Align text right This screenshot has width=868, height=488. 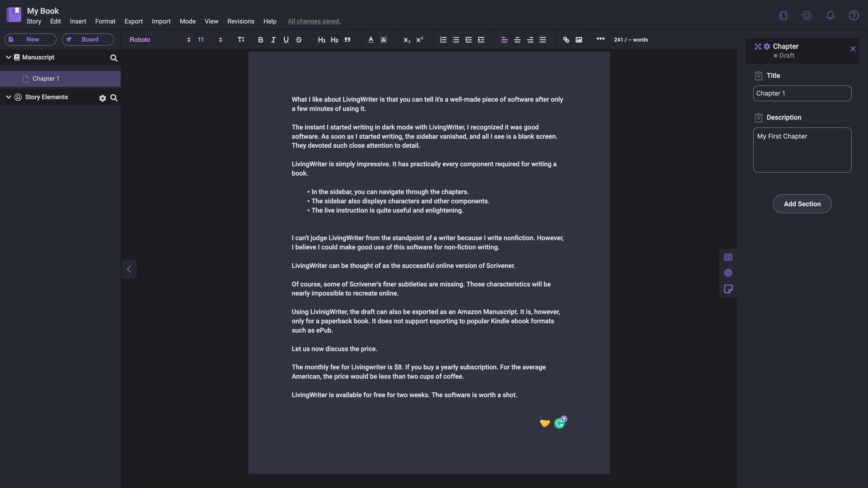pyautogui.click(x=530, y=40)
